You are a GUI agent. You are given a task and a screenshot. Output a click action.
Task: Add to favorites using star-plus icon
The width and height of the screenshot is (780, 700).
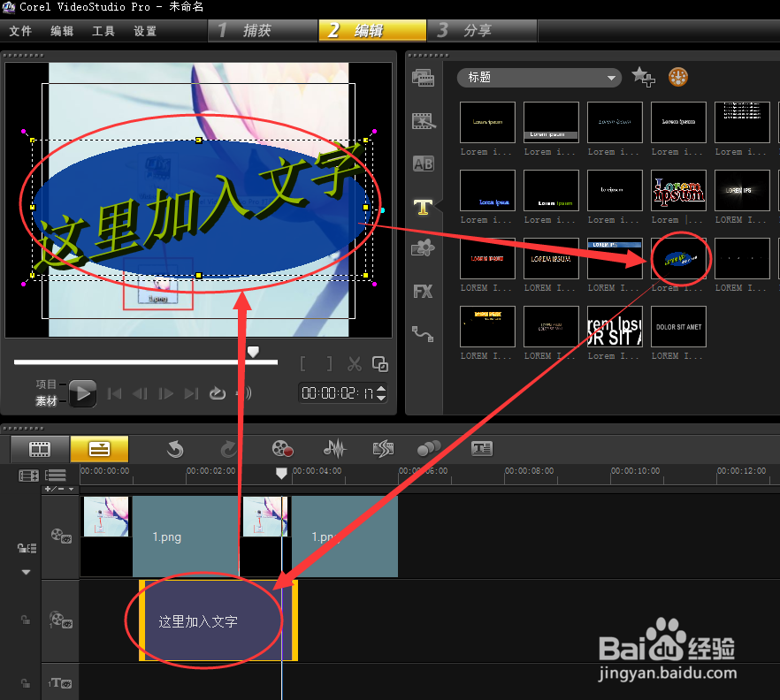pyautogui.click(x=643, y=77)
